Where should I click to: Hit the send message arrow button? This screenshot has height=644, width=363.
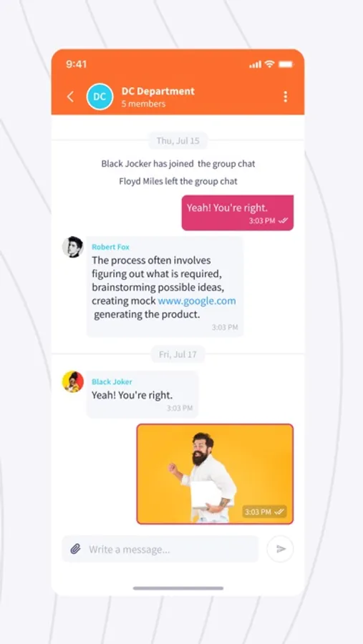(x=281, y=549)
